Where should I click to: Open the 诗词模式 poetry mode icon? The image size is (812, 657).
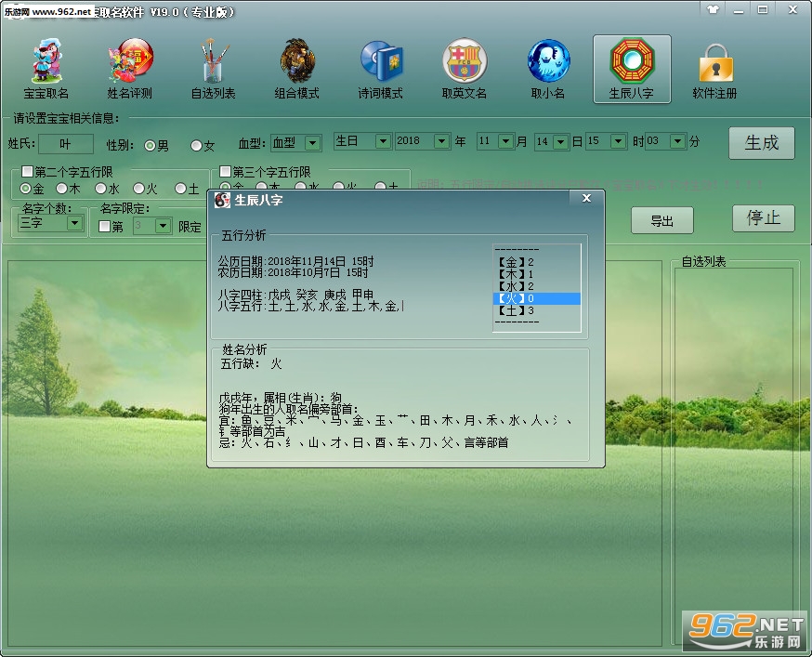(381, 69)
